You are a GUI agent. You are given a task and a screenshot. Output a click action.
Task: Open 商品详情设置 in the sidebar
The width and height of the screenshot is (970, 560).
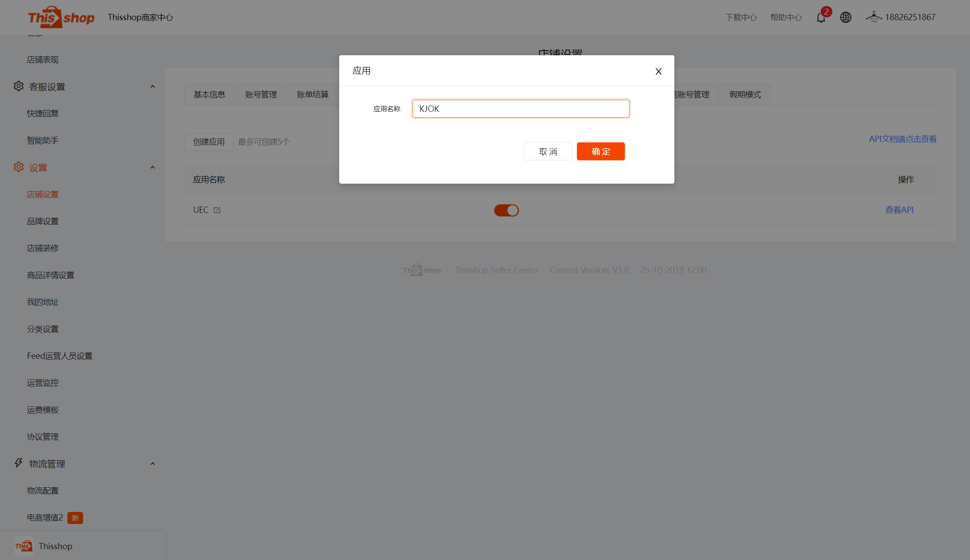(51, 275)
